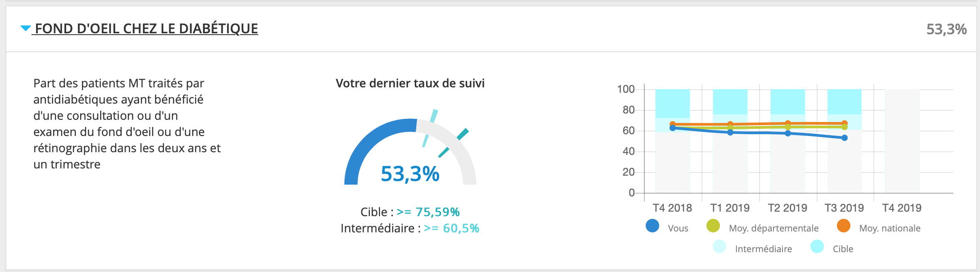Click the T4 2019 empty bar column
Viewport: 980px width, 272px height.
pos(902,141)
